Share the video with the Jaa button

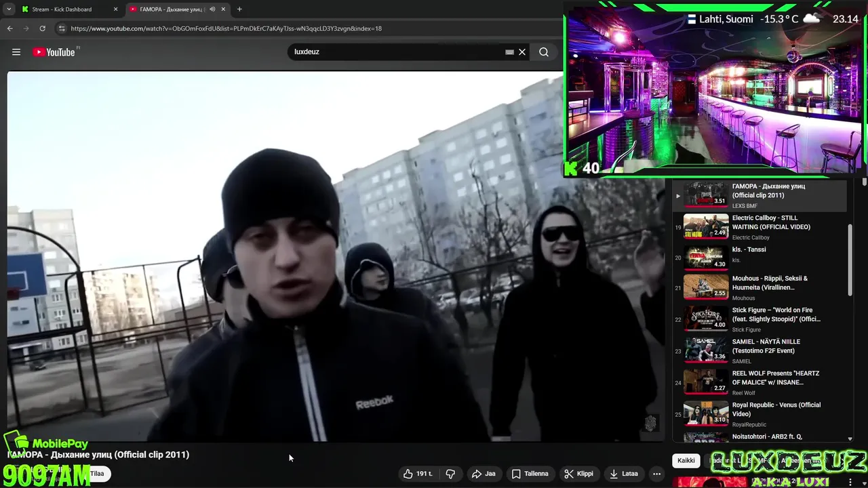pyautogui.click(x=484, y=474)
